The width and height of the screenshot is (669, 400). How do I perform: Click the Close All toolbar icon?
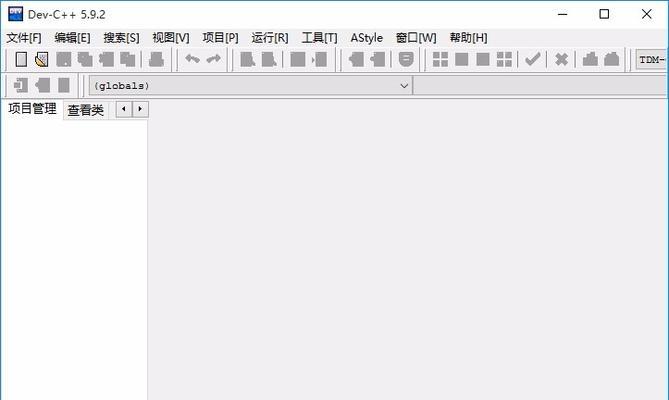coord(128,60)
